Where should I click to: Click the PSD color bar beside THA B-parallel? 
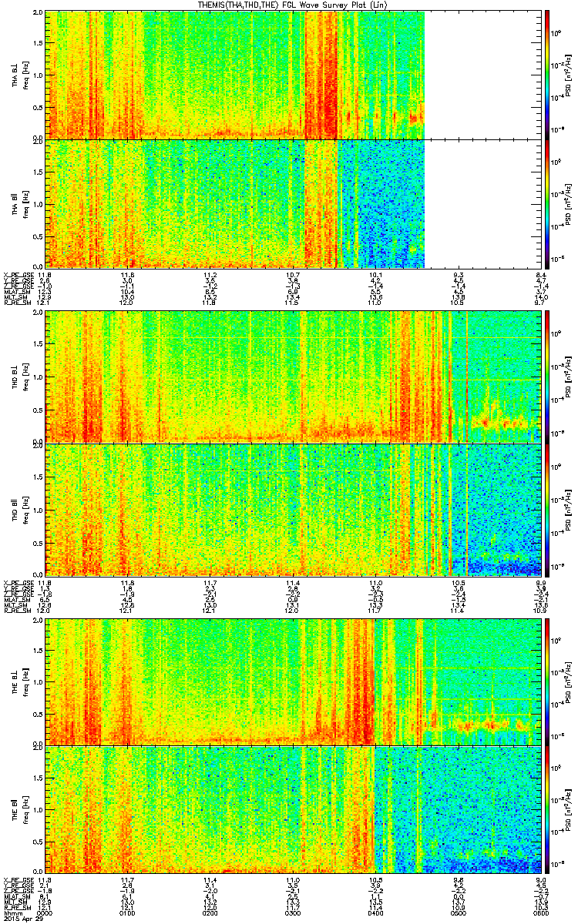(546, 203)
